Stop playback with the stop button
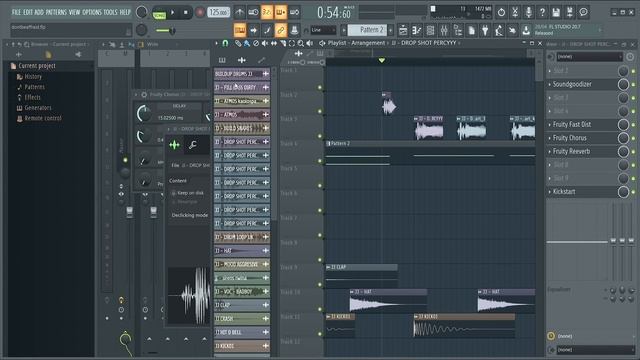 click(x=186, y=13)
